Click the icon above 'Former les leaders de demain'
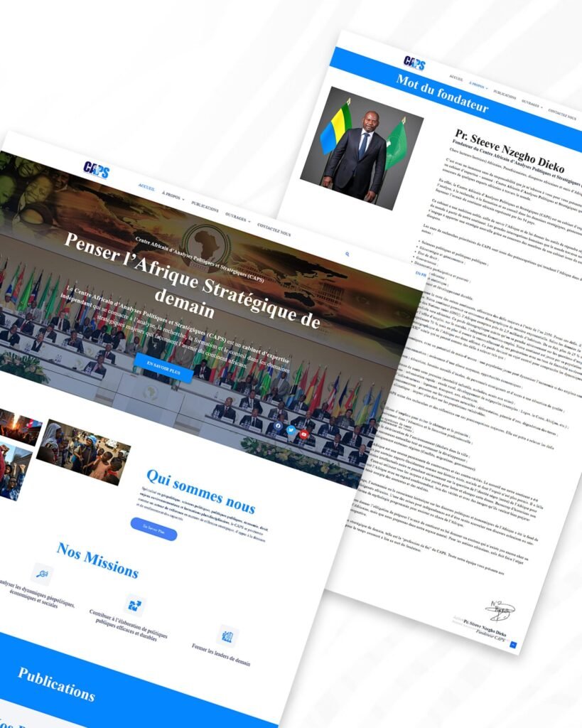Viewport: 582px width, 728px height. click(x=227, y=636)
